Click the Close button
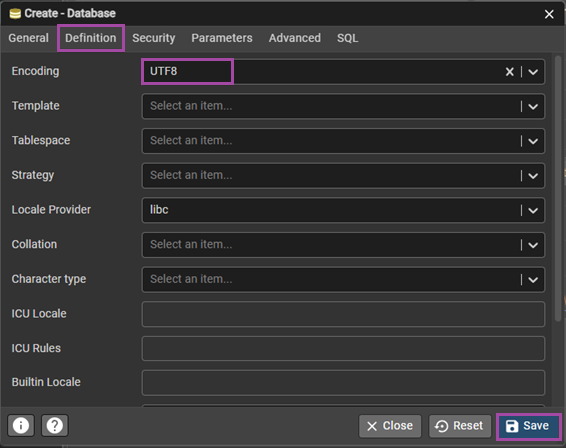Viewport: 566px width, 448px height. [x=390, y=426]
